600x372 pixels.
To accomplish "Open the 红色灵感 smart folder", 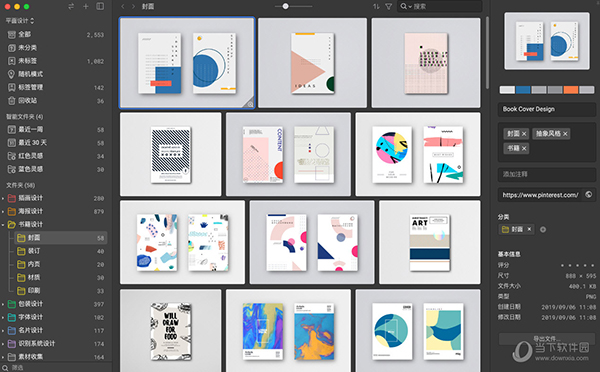I will point(56,156).
